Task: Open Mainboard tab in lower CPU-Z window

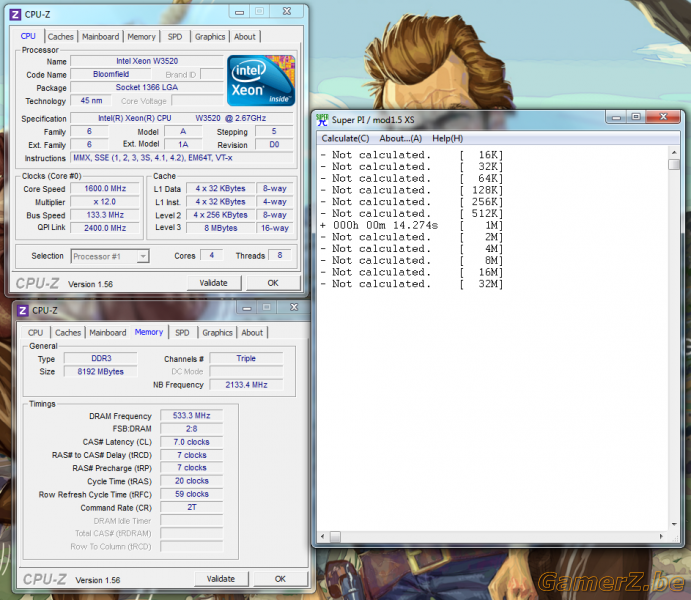Action: 108,333
